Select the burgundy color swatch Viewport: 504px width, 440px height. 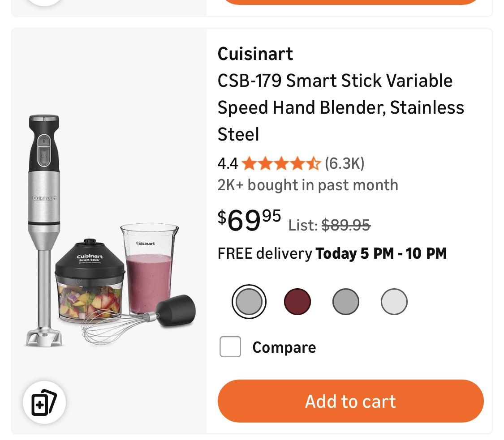tap(297, 301)
